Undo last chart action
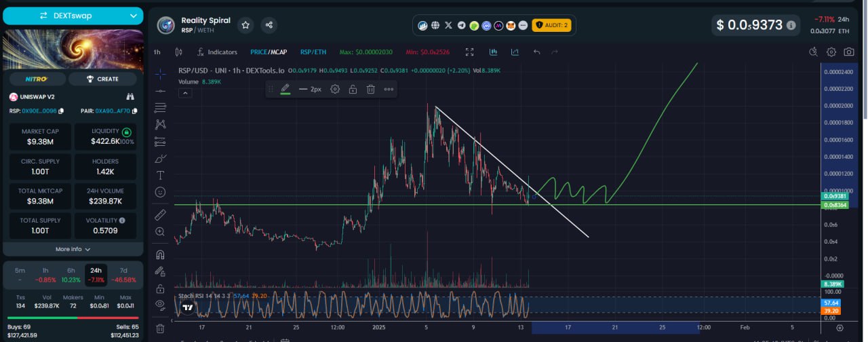The width and height of the screenshot is (868, 342). pyautogui.click(x=537, y=52)
